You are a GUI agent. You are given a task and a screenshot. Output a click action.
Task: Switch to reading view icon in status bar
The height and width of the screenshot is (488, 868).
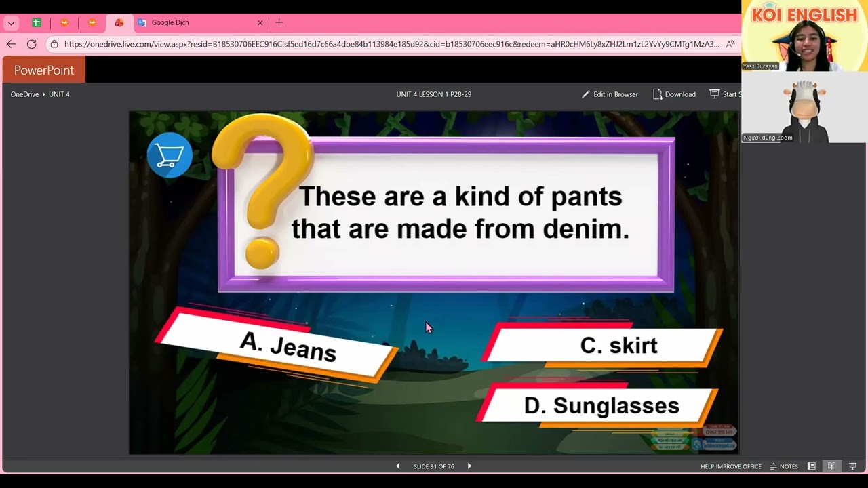(831, 466)
